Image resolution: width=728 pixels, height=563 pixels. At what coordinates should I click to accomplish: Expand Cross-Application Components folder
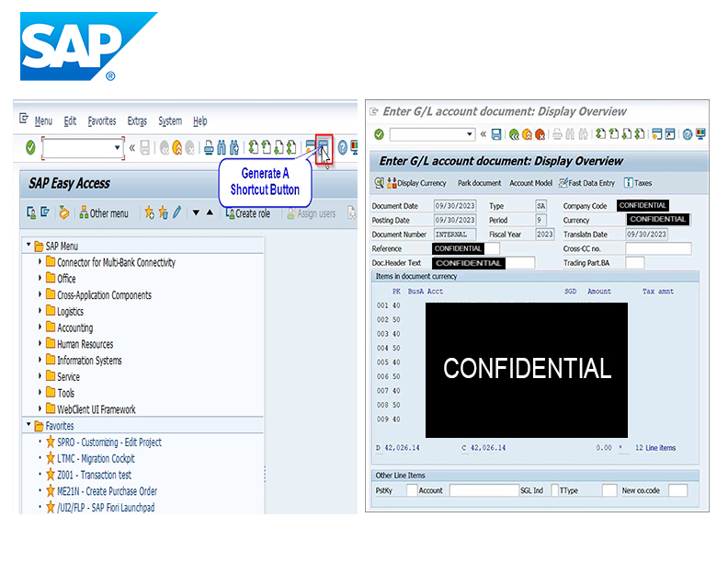40,294
